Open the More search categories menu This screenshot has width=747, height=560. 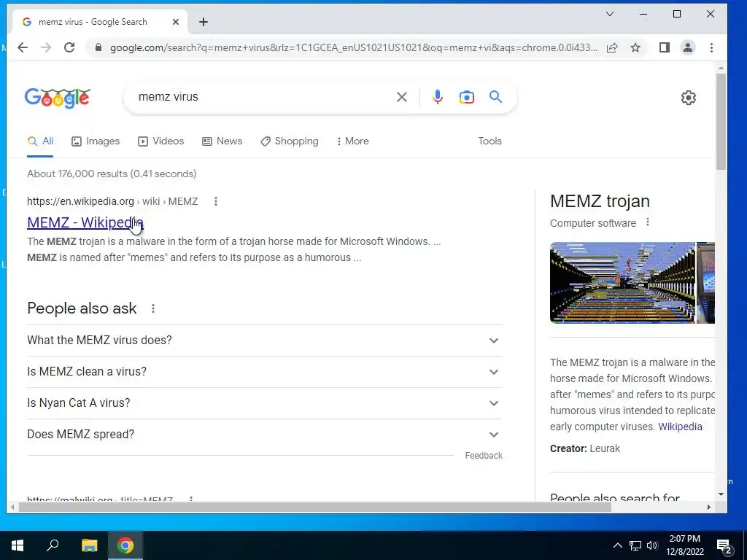point(352,141)
